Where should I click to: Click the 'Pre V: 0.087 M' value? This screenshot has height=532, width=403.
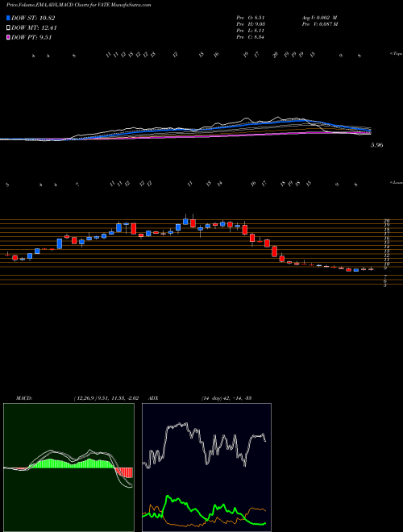[321, 23]
